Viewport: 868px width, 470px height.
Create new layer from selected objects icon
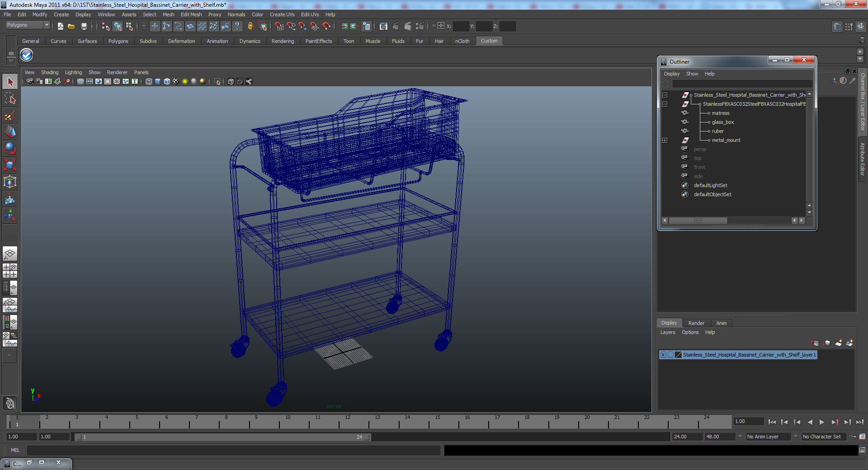pyautogui.click(x=849, y=343)
